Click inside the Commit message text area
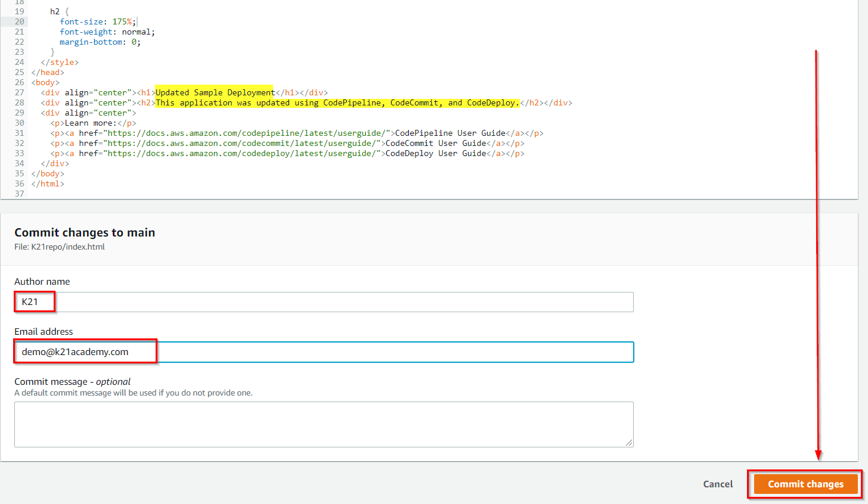This screenshot has width=868, height=504. coord(323,423)
